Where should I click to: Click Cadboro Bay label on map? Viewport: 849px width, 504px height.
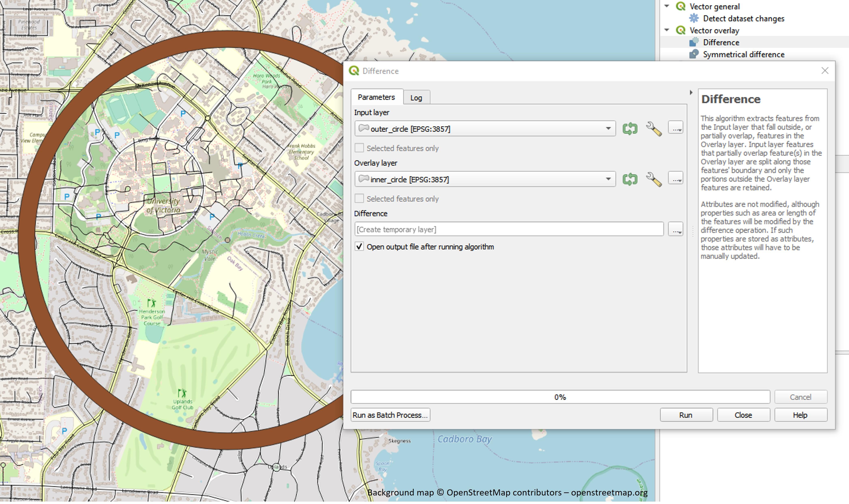pos(464,440)
